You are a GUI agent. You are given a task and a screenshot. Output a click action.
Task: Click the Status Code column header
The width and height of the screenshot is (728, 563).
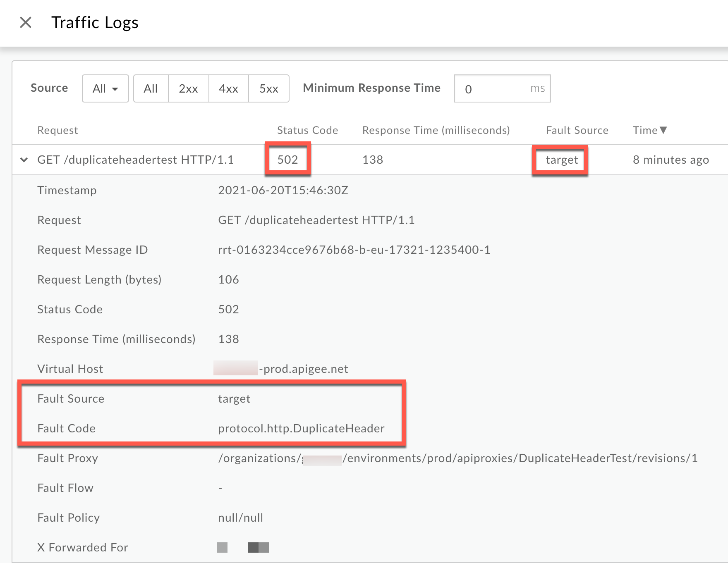[x=307, y=130]
